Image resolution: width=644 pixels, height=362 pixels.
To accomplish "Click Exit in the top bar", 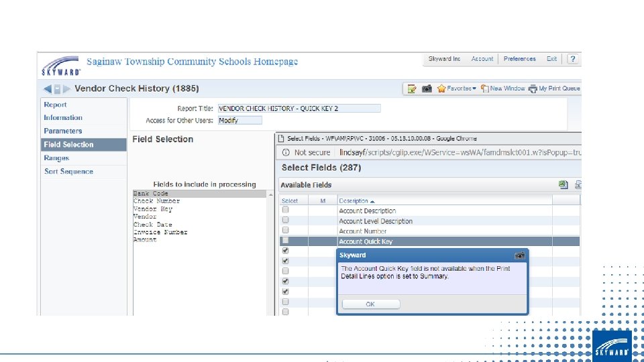I will point(551,59).
